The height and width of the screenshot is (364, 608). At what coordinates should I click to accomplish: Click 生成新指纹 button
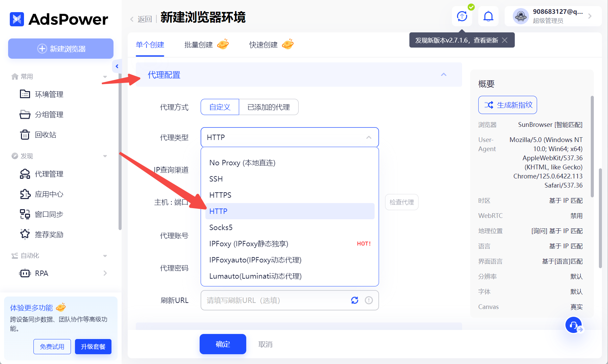508,105
